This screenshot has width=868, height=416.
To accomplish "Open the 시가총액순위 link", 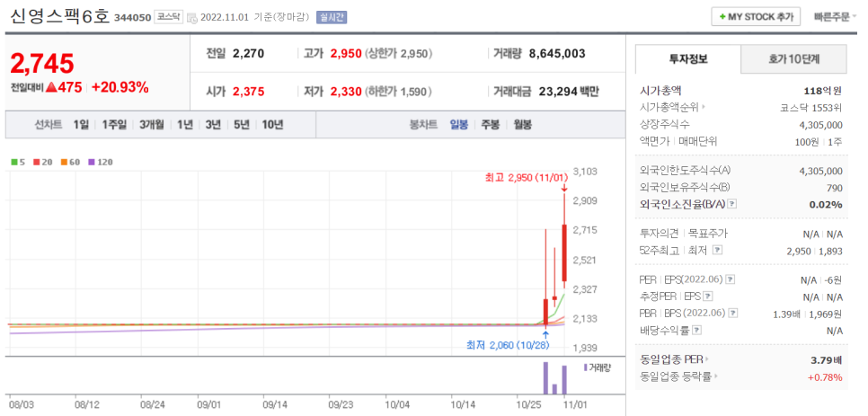I will click(x=673, y=107).
